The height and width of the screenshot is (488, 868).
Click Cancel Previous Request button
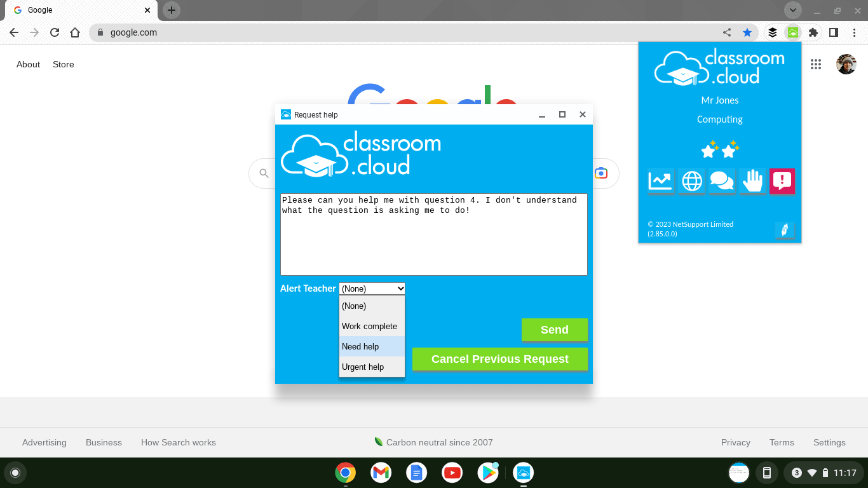pos(500,359)
